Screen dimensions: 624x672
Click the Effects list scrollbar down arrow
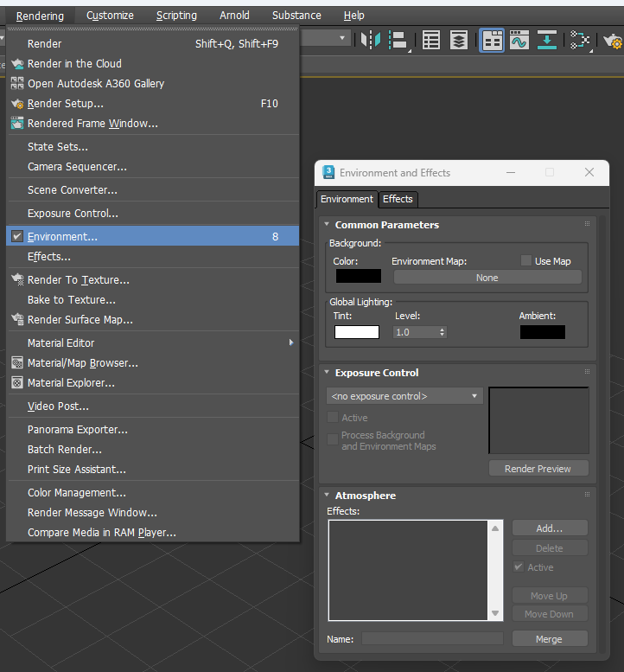(x=495, y=613)
